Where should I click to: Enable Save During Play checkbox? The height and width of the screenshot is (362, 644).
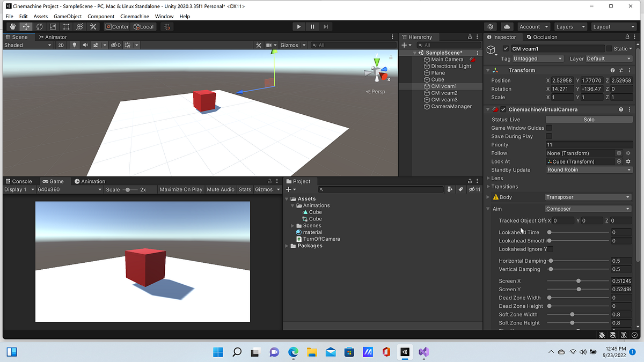(x=549, y=136)
